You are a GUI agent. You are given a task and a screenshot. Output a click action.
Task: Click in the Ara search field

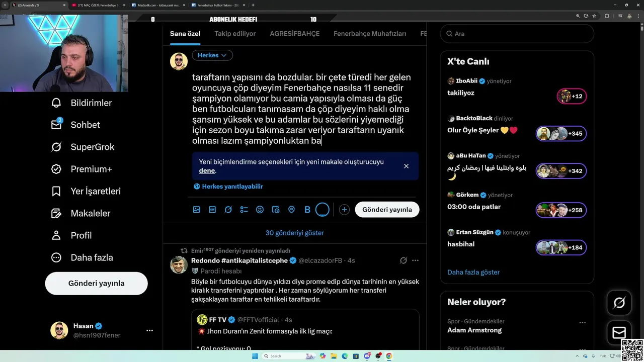coord(517,34)
